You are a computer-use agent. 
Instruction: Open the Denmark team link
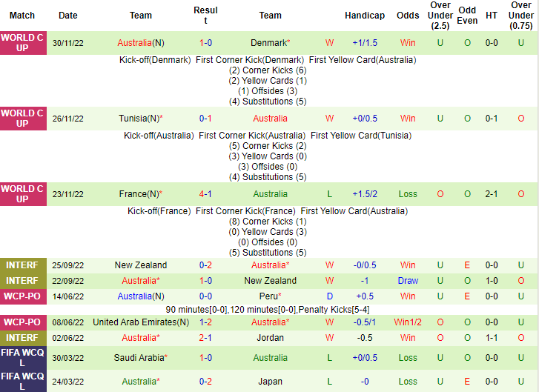(268, 43)
